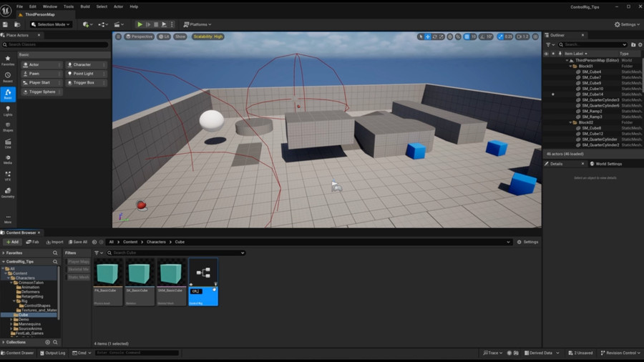Open the Revision Control dropdown
The image size is (644, 362).
coord(620,353)
